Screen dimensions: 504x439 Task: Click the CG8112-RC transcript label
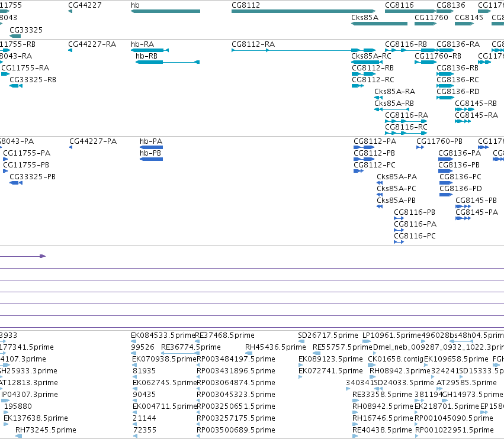(373, 80)
